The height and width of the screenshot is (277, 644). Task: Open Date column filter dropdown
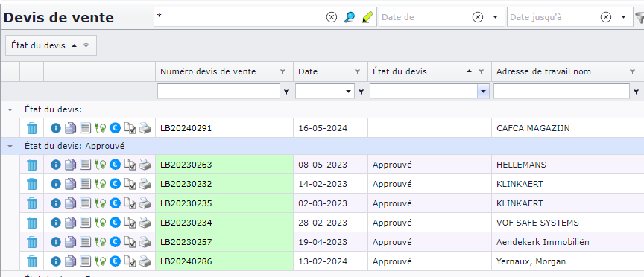click(349, 92)
